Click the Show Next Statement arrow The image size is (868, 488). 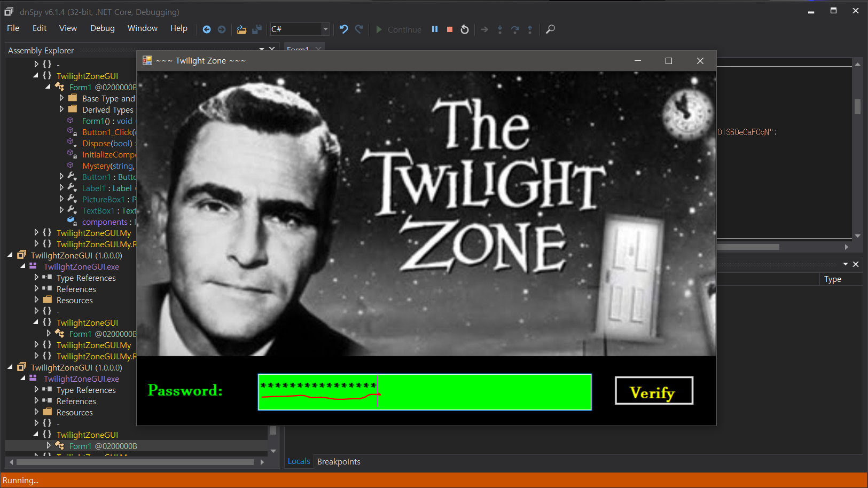[x=484, y=29]
